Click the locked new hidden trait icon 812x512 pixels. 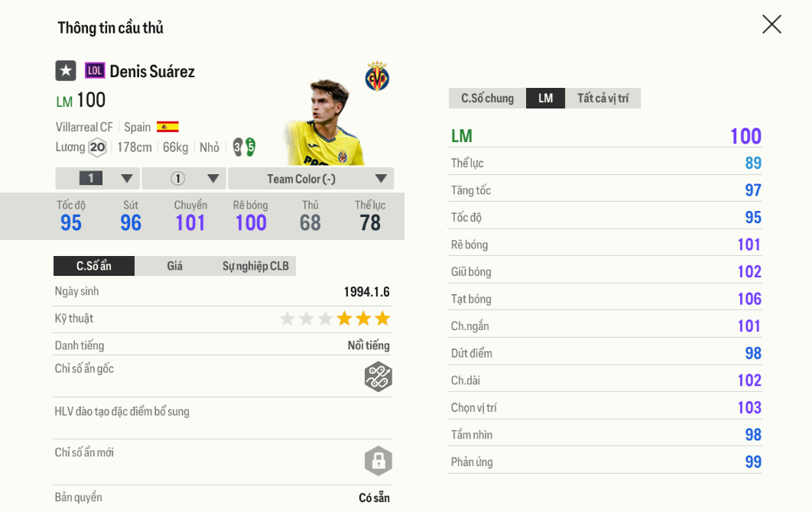(x=378, y=461)
